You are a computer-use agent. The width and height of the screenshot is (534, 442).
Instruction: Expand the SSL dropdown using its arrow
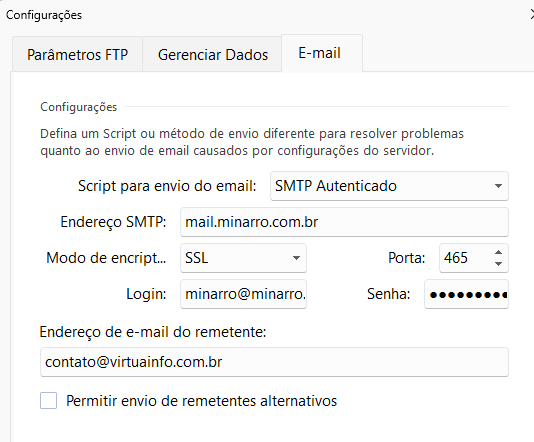click(x=296, y=258)
